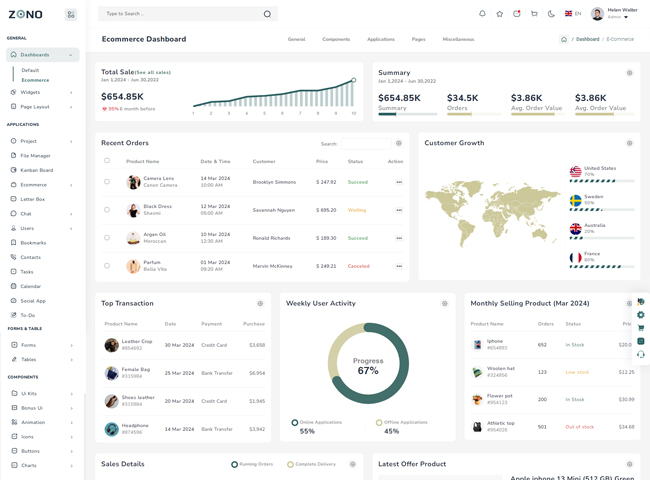Click the home icon in breadcrumb
650x480 pixels.
point(564,39)
